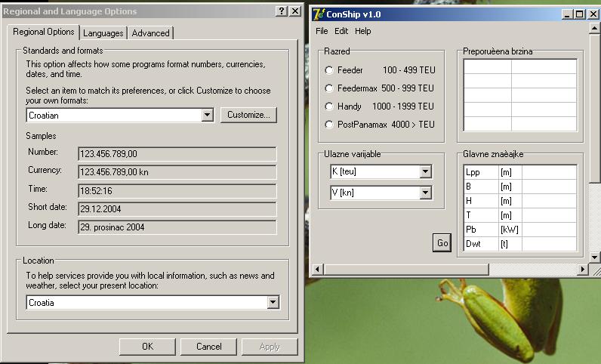
Task: Open the Help menu
Action: pos(363,32)
